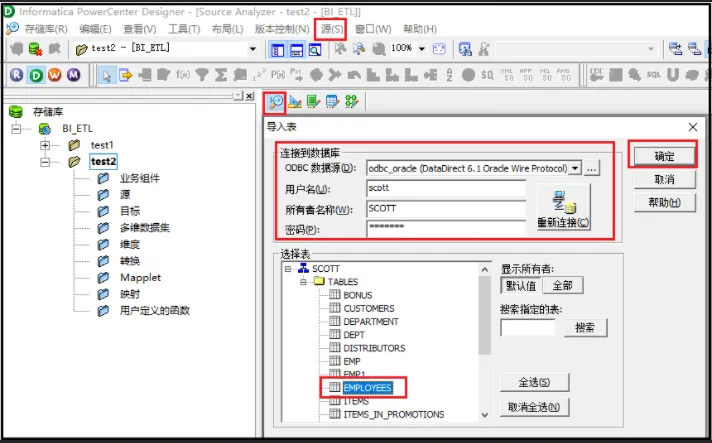The image size is (712, 443).
Task: Click the workspace overview magnifier icon
Action: coord(315,49)
